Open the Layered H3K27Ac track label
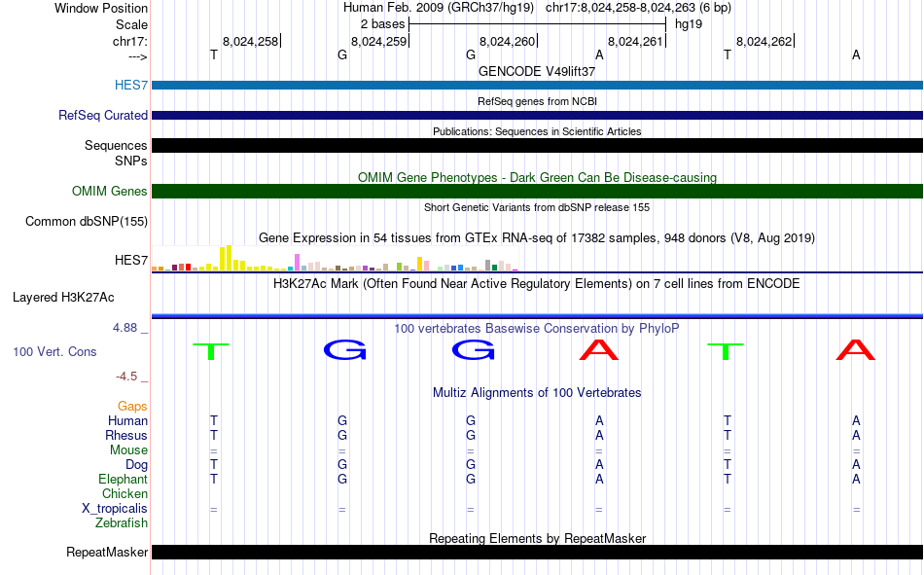Viewport: 924px width, 575px height. click(x=63, y=298)
